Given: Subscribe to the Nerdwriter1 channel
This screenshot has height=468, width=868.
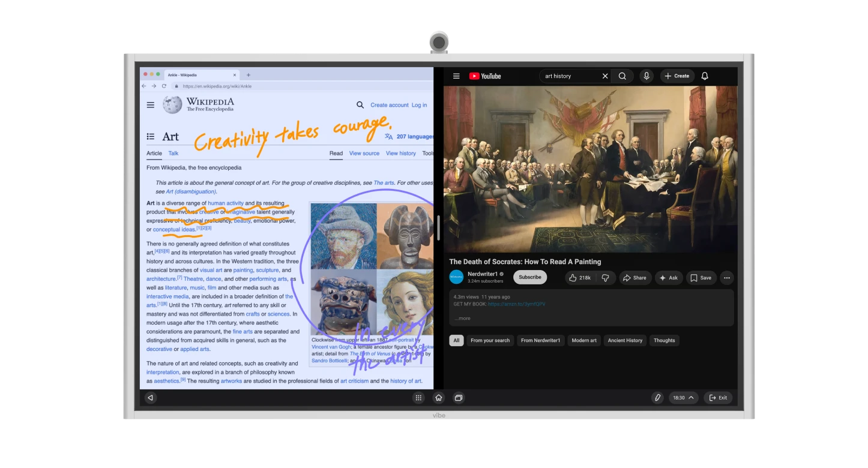Looking at the screenshot, I should pos(530,277).
